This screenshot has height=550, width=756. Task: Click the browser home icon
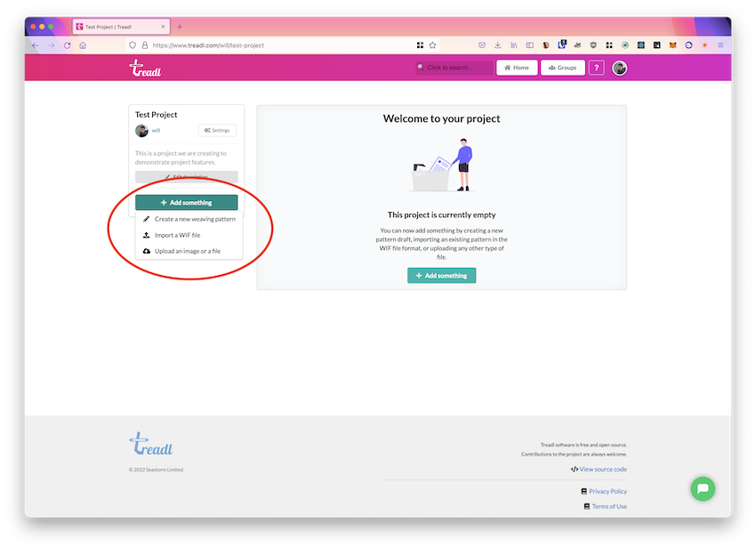click(x=83, y=45)
